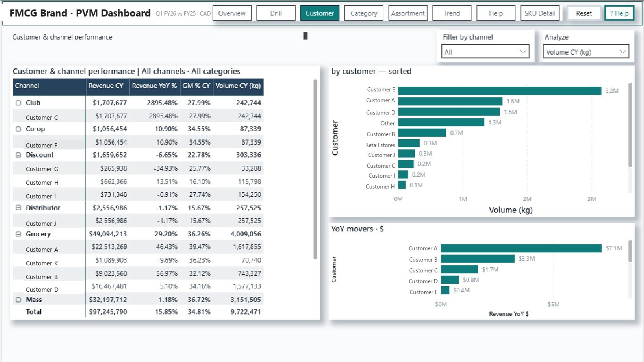Select Customer A bar in YoY movers
This screenshot has height=362, width=644.
click(521, 248)
